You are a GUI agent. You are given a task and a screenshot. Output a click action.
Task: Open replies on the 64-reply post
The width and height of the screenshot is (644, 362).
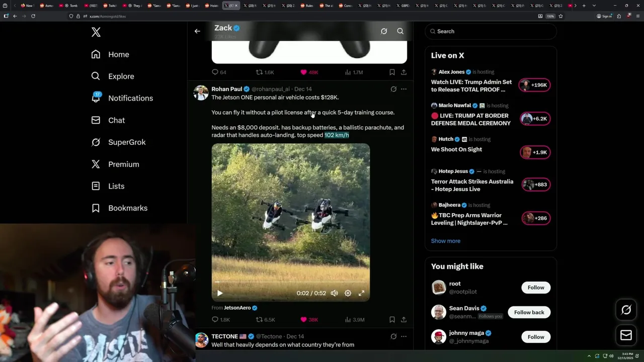[x=219, y=72]
